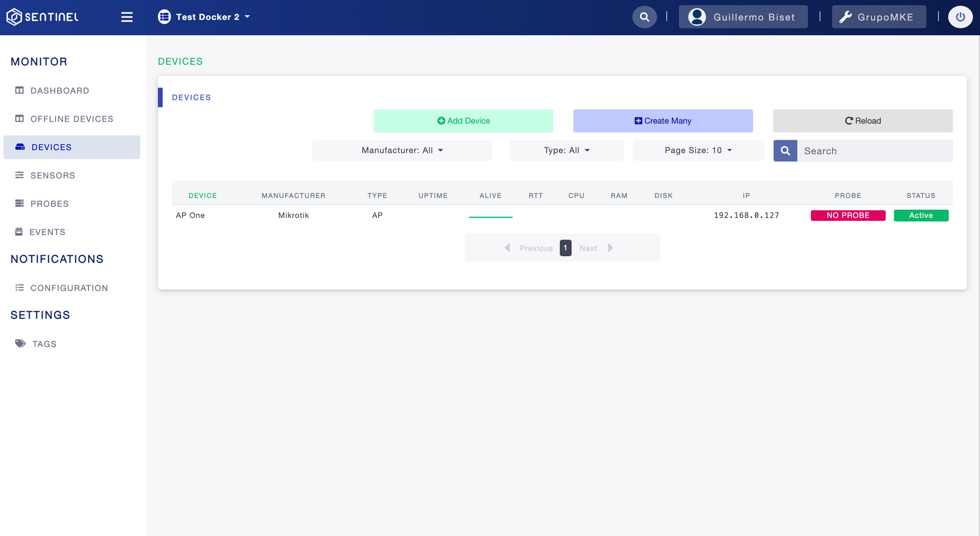
Task: Toggle the hamburger menu icon
Action: (x=127, y=17)
